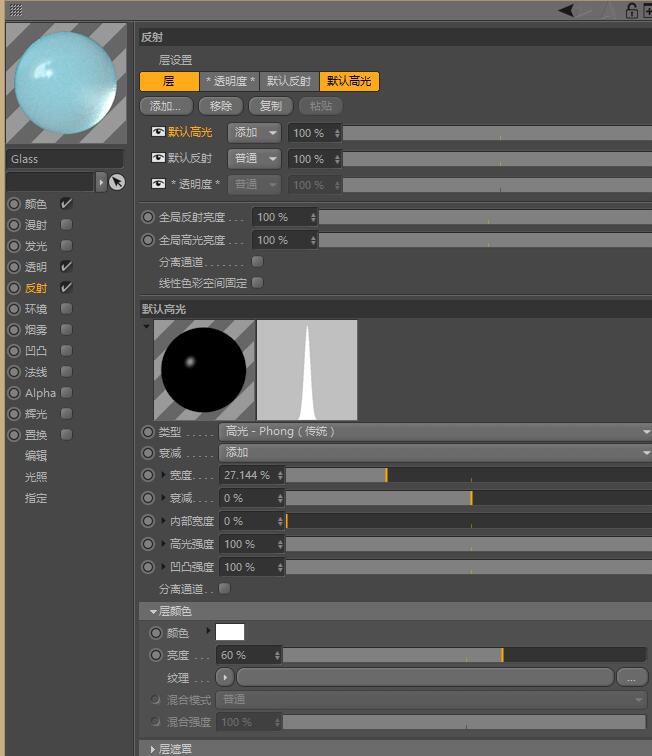
Task: Toggle eye icon for 默认高光 layer
Action: 158,132
